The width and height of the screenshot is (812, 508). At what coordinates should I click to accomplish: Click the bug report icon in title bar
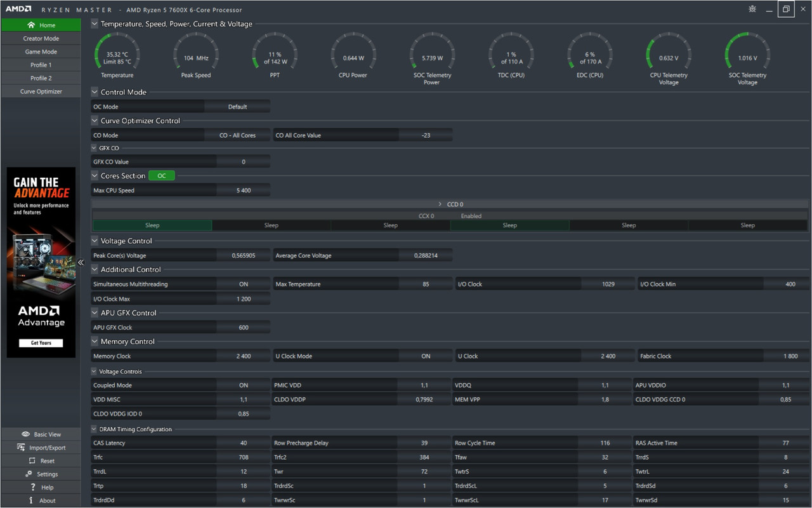point(752,10)
